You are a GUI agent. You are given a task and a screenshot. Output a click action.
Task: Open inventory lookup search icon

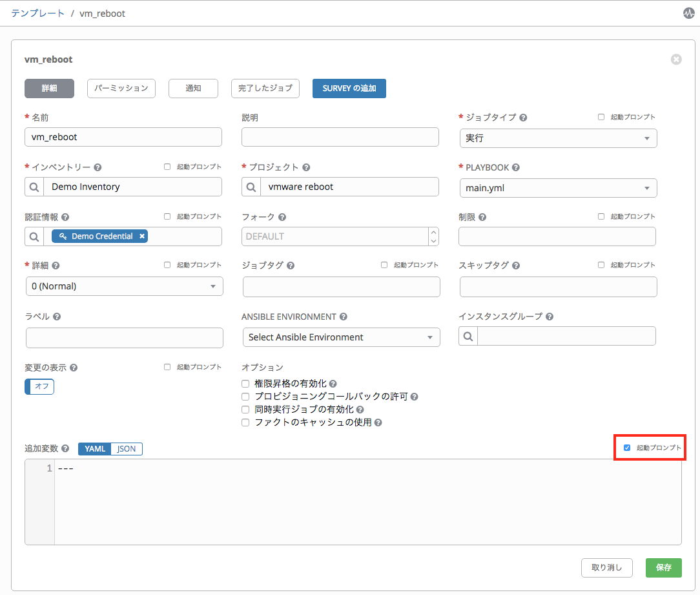(34, 187)
